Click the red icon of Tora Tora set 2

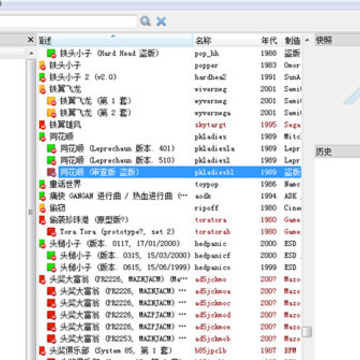click(x=51, y=232)
